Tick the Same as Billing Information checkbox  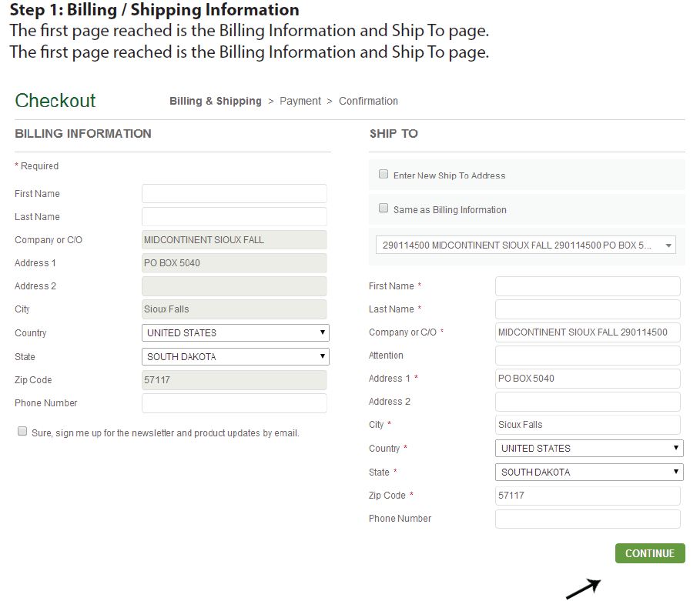(x=383, y=209)
